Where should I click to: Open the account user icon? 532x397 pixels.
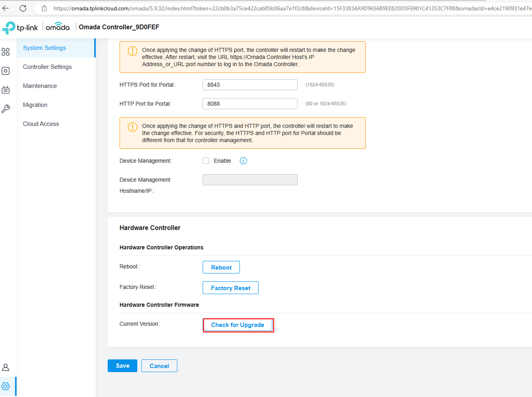6,367
